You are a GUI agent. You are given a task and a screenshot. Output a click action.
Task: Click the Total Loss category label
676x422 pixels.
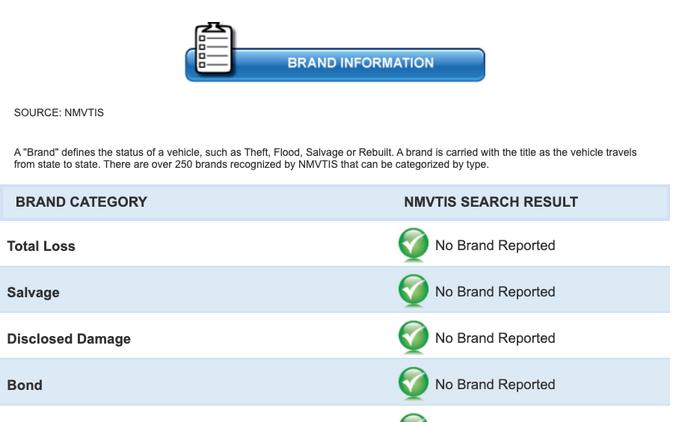click(41, 246)
